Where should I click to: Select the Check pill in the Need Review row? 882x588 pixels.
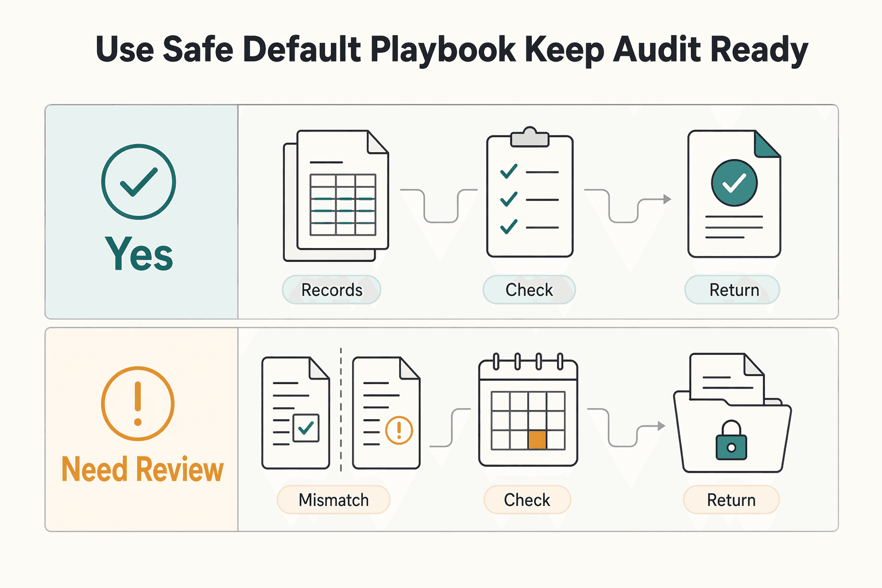coord(527,500)
